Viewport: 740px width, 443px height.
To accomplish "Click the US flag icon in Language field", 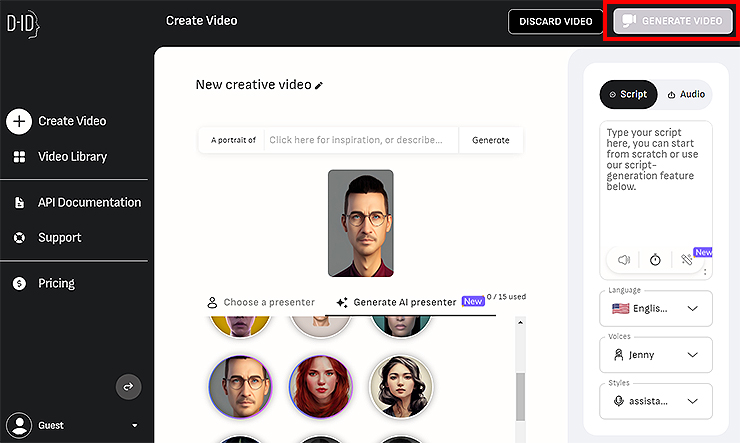I will point(621,309).
